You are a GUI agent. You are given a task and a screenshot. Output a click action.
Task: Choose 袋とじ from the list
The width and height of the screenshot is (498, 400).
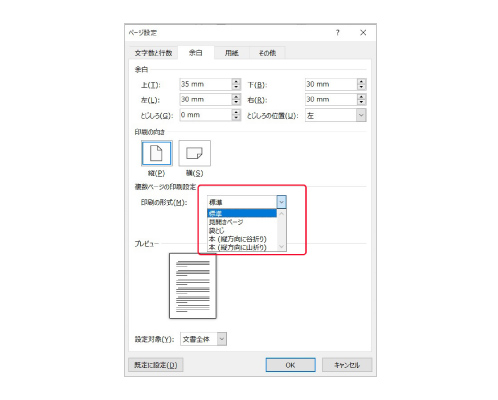click(242, 231)
